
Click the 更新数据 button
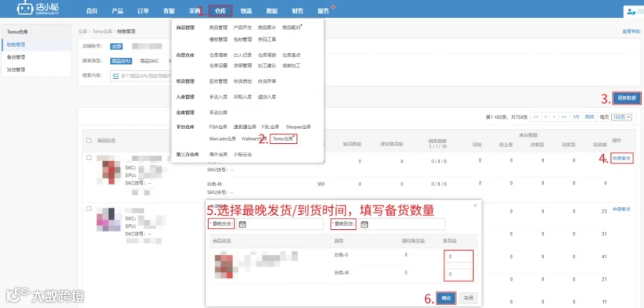[x=627, y=98]
